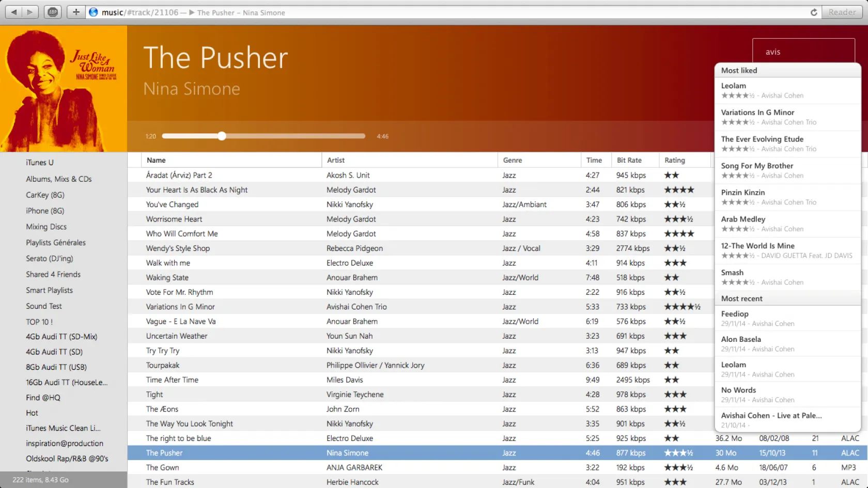Image resolution: width=868 pixels, height=488 pixels.
Task: Open the 'TOP 10 !' playlist
Action: (x=39, y=322)
